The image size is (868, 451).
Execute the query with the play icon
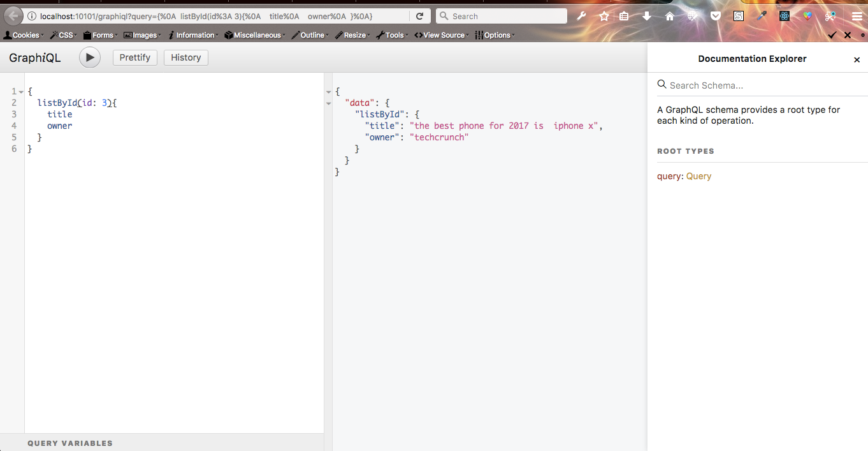pyautogui.click(x=89, y=57)
